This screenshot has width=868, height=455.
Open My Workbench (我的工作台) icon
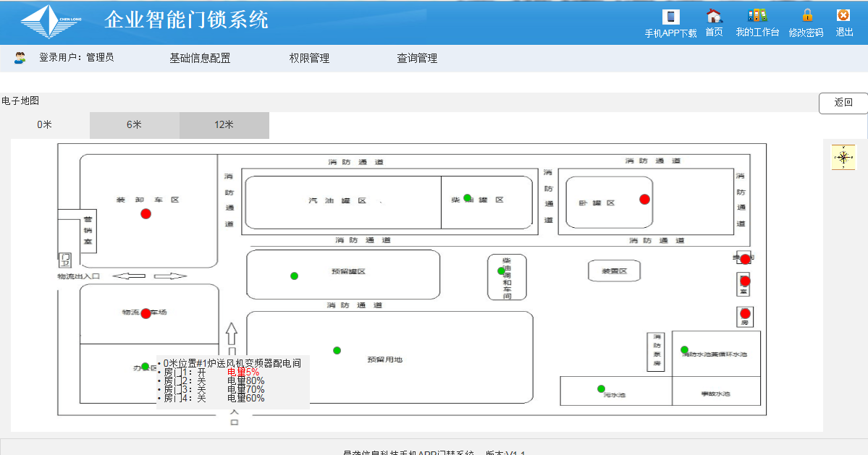[x=757, y=15]
